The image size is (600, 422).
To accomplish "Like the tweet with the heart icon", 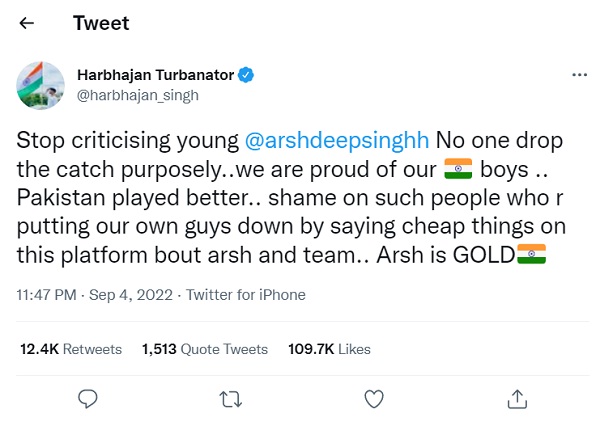I will point(373,399).
